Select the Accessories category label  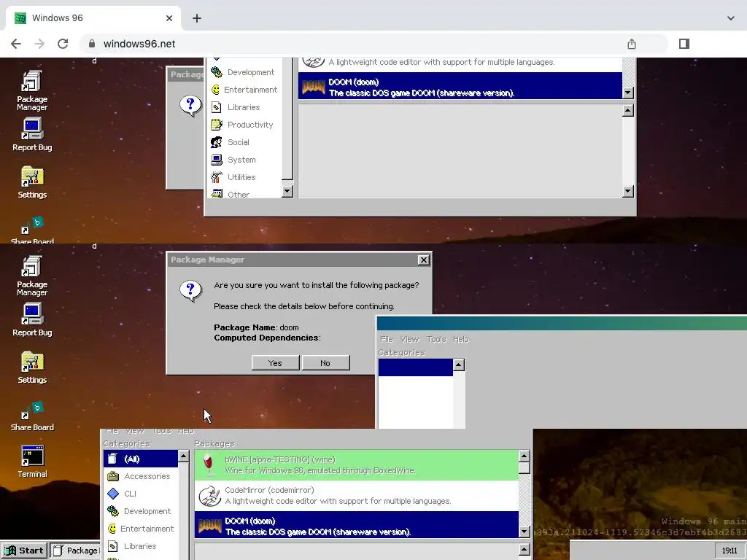pyautogui.click(x=147, y=476)
